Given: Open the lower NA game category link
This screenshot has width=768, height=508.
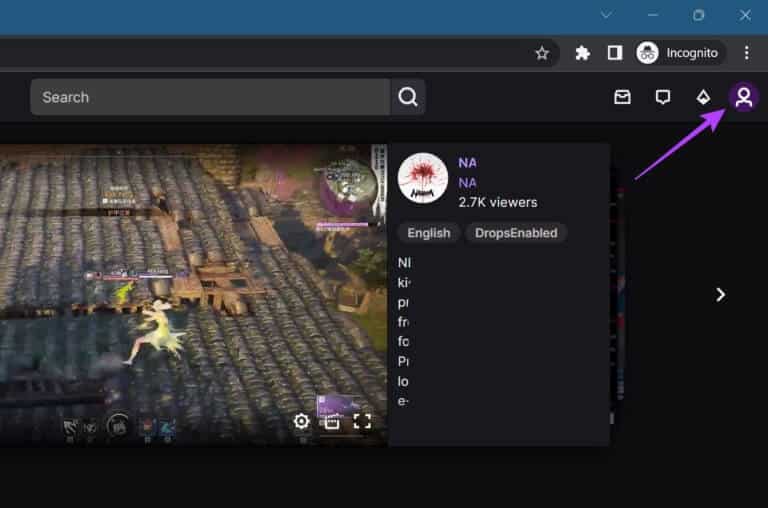Looking at the screenshot, I should click(x=467, y=183).
